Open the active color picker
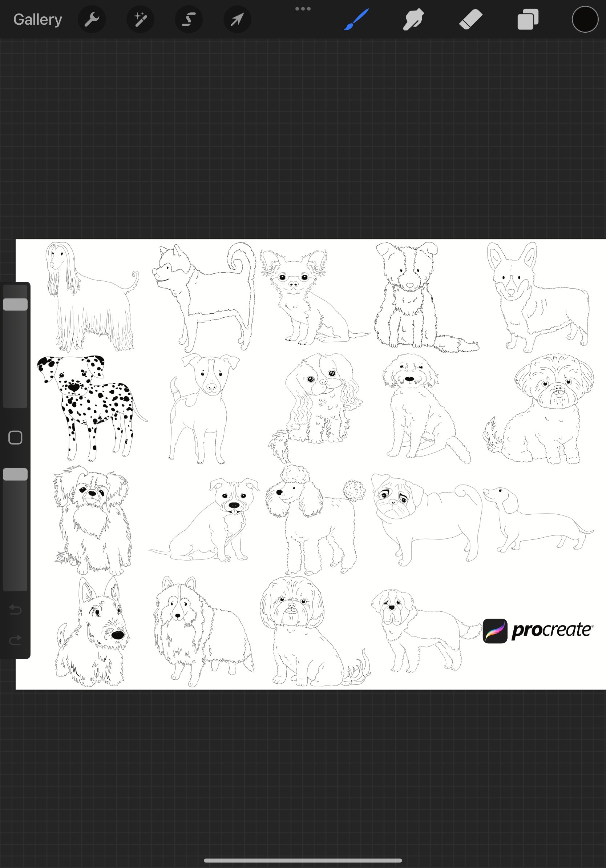This screenshot has width=606, height=868. click(584, 19)
